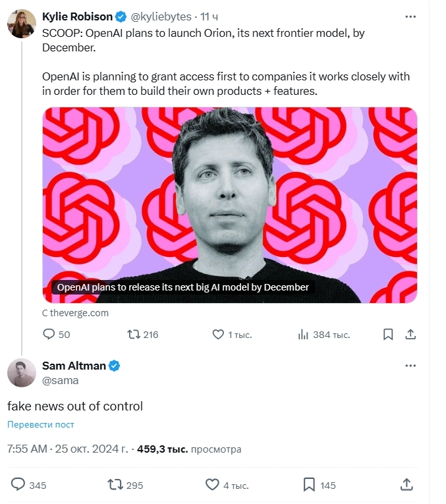Click Kylie Robison's profile avatar

click(21, 24)
